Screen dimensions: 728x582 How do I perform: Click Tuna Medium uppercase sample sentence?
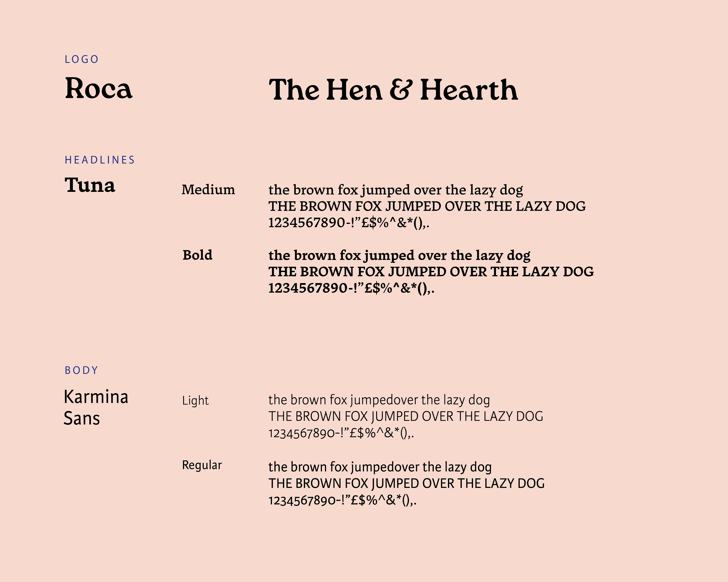427,206
